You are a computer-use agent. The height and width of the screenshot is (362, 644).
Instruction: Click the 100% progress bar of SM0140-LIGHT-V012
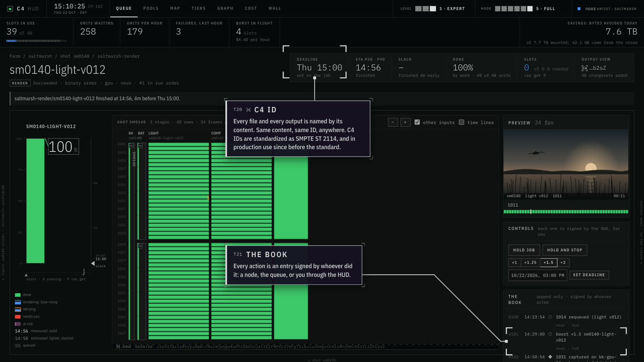pyautogui.click(x=35, y=201)
